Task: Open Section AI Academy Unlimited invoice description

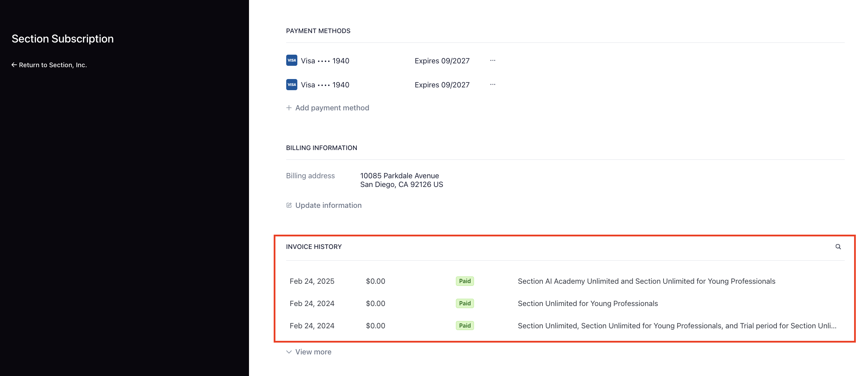Action: [646, 281]
